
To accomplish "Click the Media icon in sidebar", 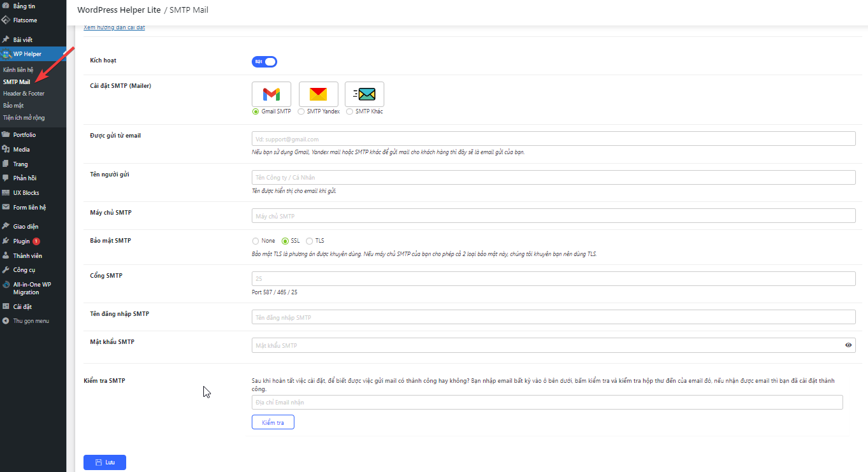I will click(6, 150).
